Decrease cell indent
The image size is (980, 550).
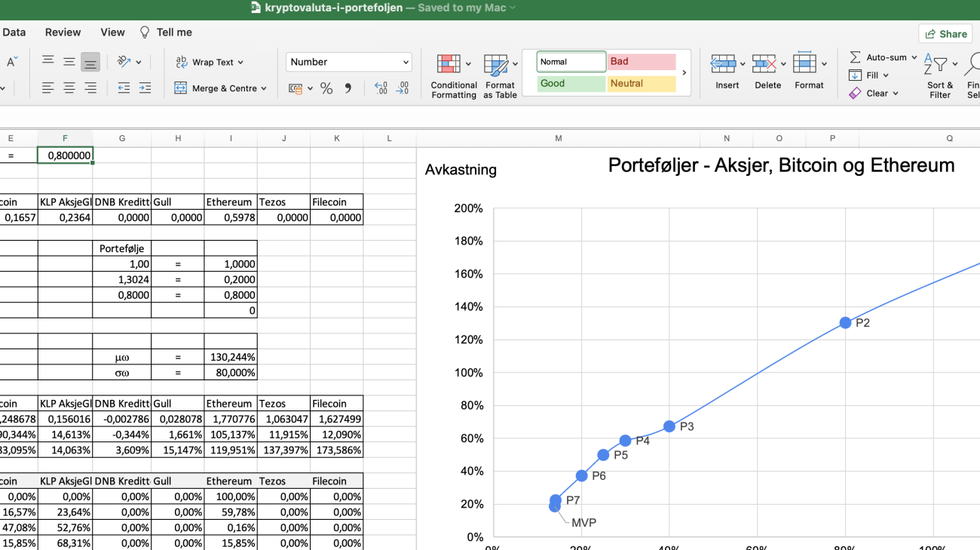(x=124, y=88)
